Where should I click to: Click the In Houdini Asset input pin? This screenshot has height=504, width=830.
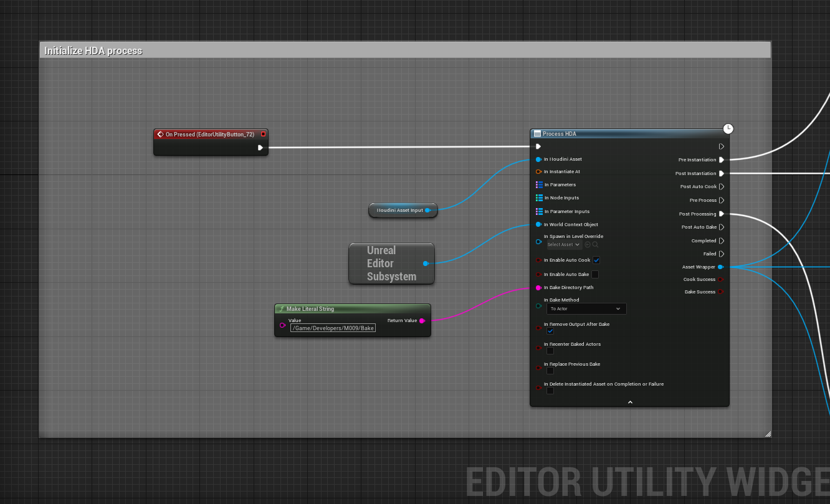coord(538,159)
